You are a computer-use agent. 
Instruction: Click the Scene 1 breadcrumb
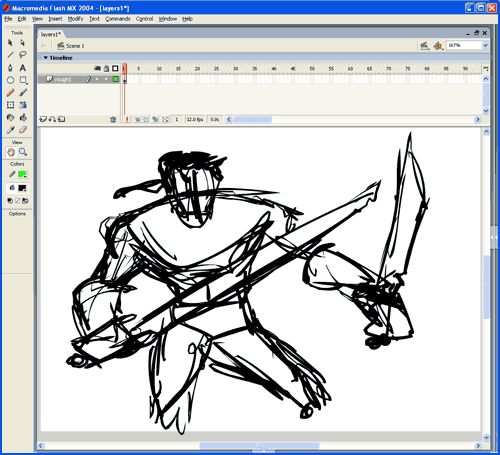click(x=71, y=46)
